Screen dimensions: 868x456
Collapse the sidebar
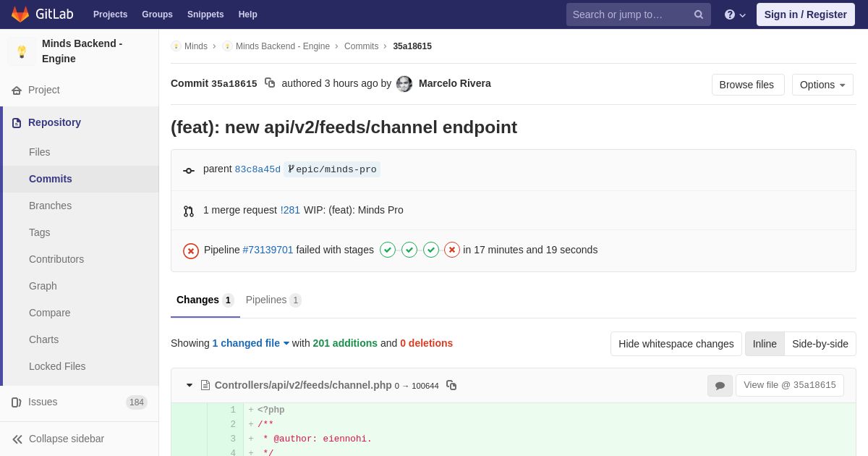[80, 439]
